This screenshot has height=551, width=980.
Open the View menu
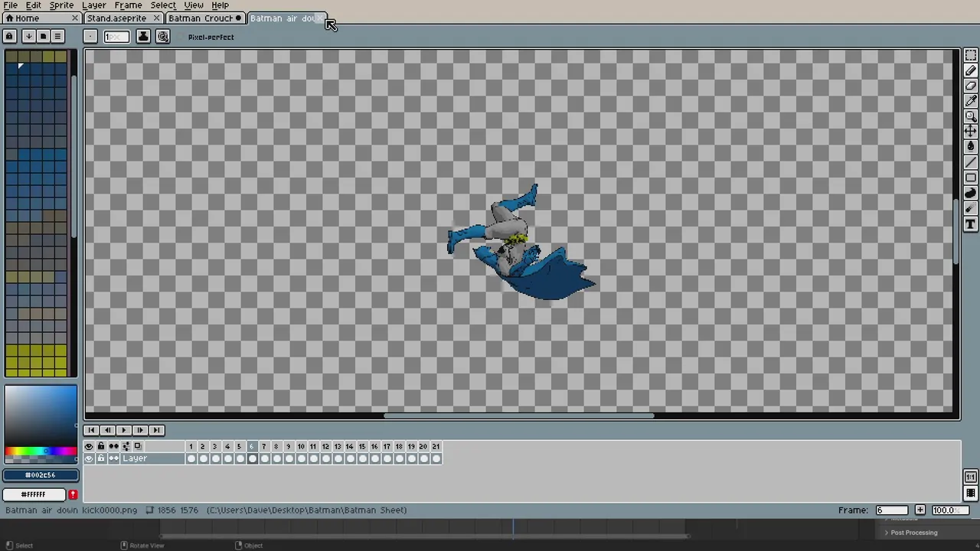[194, 5]
